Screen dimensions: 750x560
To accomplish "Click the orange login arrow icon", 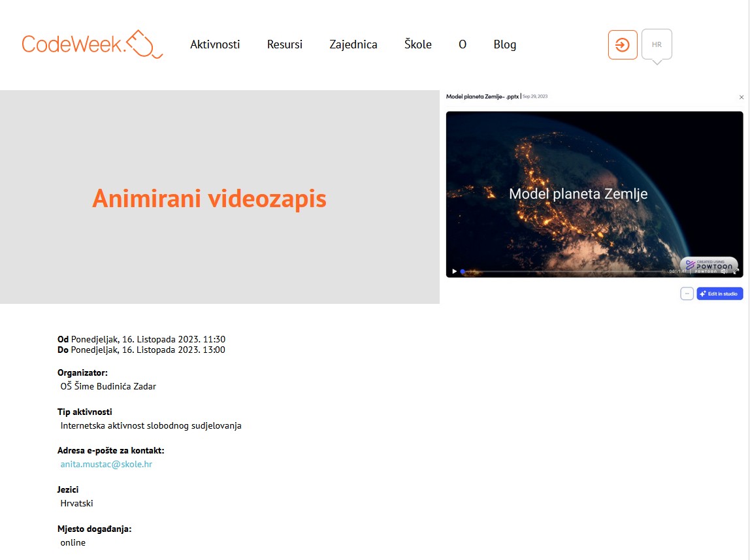I will [623, 44].
